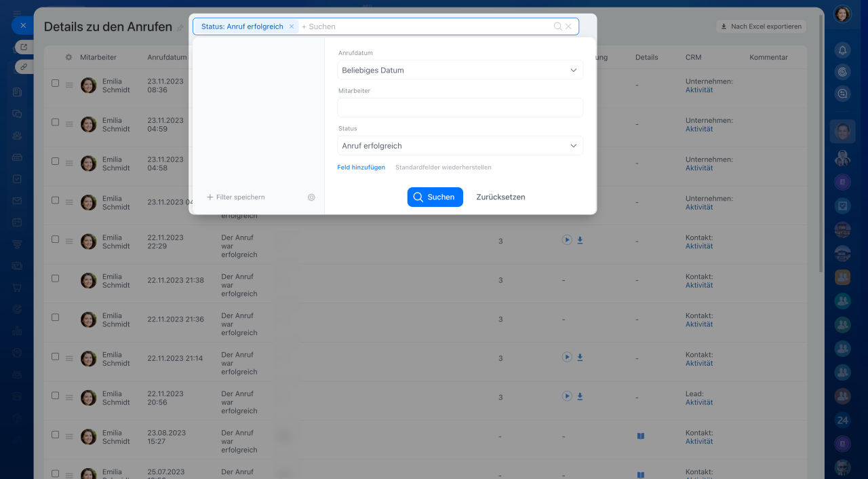This screenshot has width=868, height=479.
Task: Open the row menu for the 23.11.2023 08:36 call
Action: pyautogui.click(x=68, y=85)
